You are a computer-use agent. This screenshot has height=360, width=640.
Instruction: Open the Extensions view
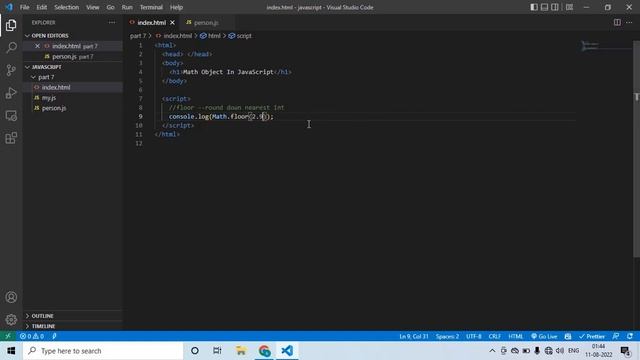point(11,138)
